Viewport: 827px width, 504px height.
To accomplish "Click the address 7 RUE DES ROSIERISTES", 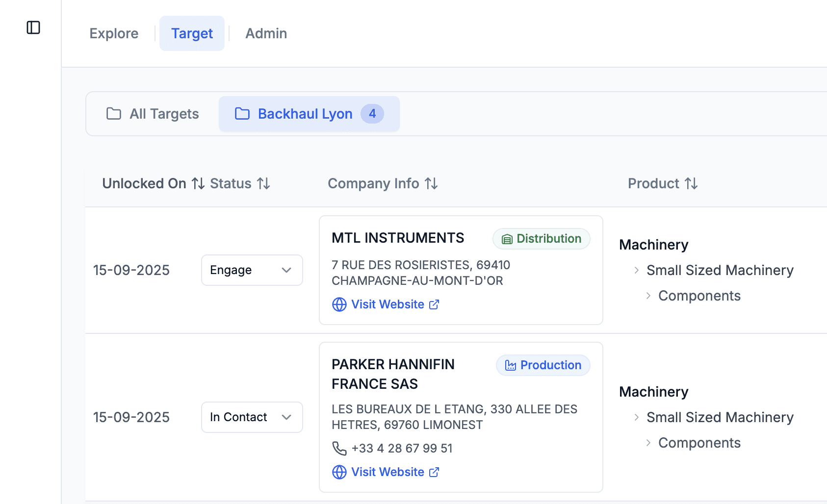I will click(x=421, y=273).
